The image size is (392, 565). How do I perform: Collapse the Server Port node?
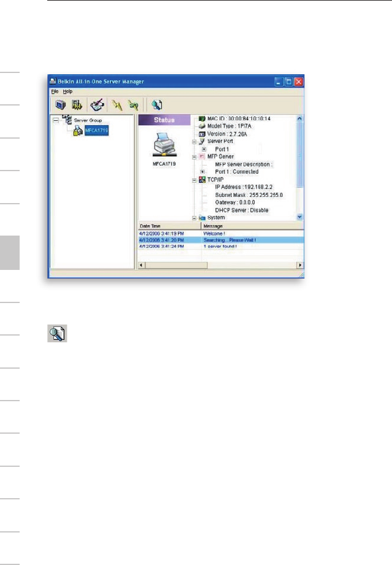194,142
